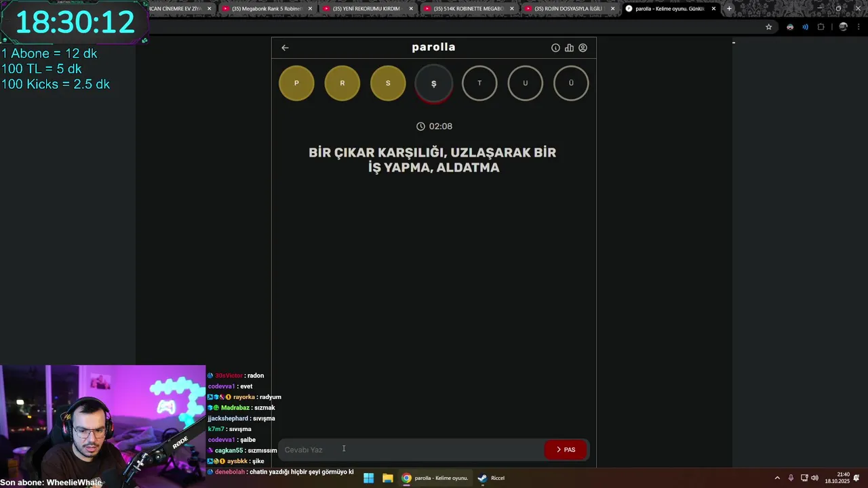
Task: Open the statistics chart icon in parolla
Action: [569, 47]
